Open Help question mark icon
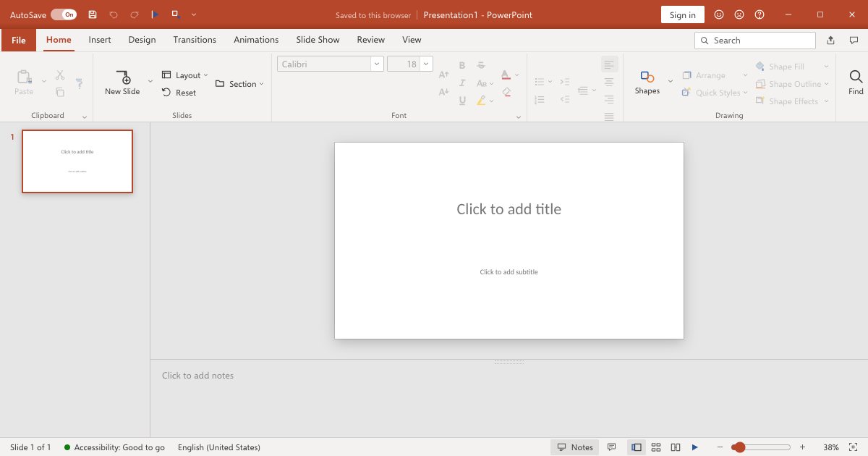 pos(759,14)
